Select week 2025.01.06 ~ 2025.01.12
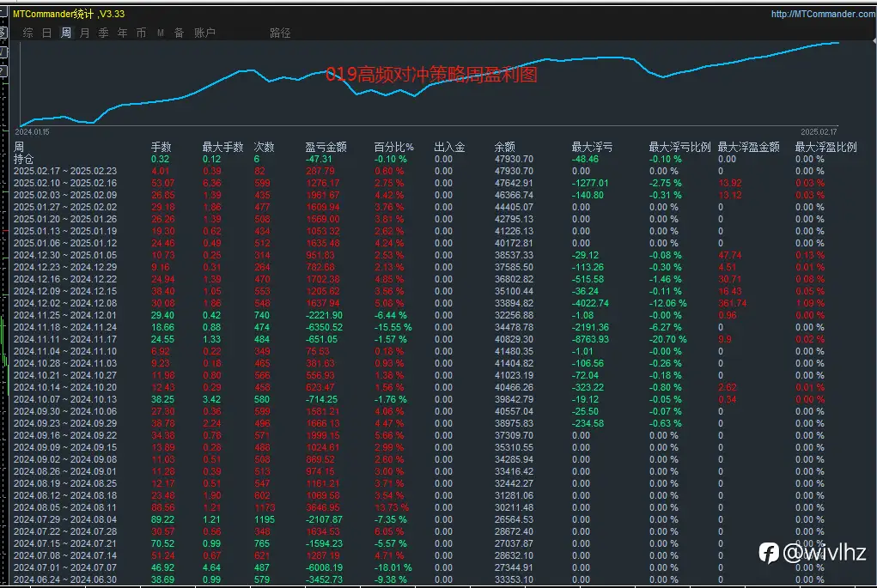The height and width of the screenshot is (588, 877). (x=65, y=243)
